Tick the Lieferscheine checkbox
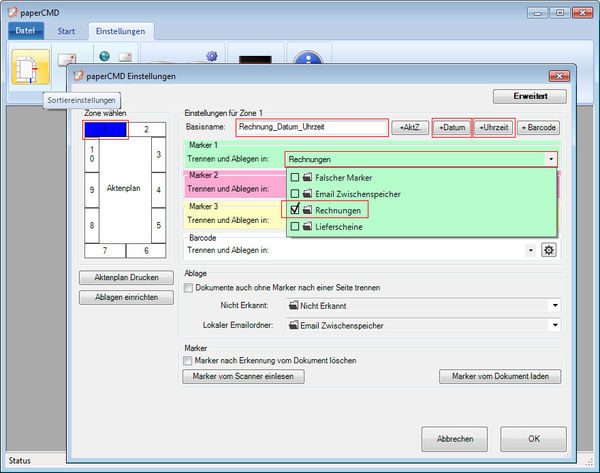600x473 pixels. point(295,227)
